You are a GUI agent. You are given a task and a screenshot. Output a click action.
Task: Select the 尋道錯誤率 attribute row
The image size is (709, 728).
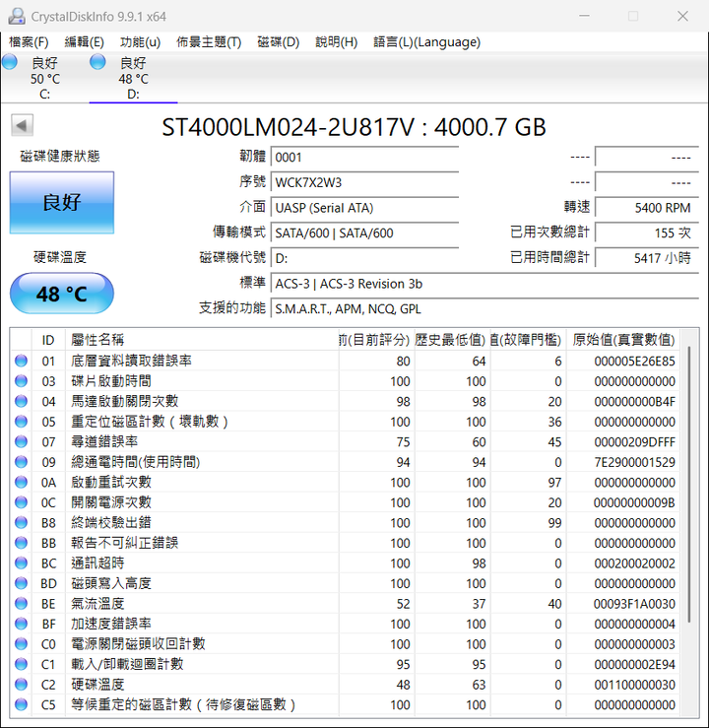(x=346, y=441)
